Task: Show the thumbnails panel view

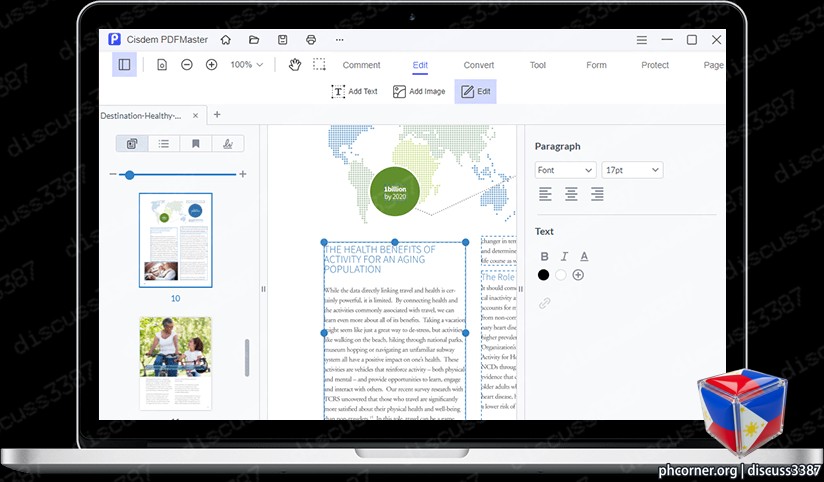Action: 132,143
